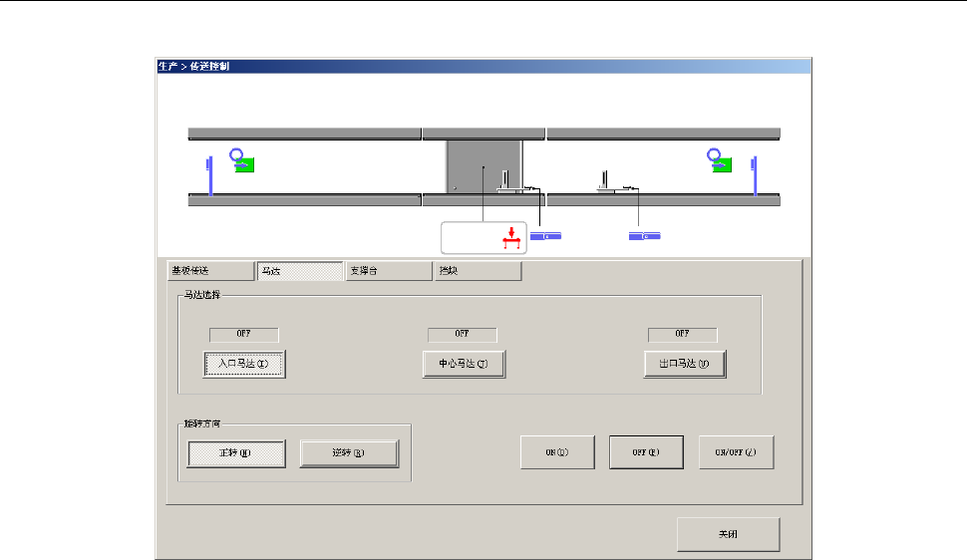Click the ON/OFF toggle button
The width and height of the screenshot is (967, 560).
click(736, 452)
